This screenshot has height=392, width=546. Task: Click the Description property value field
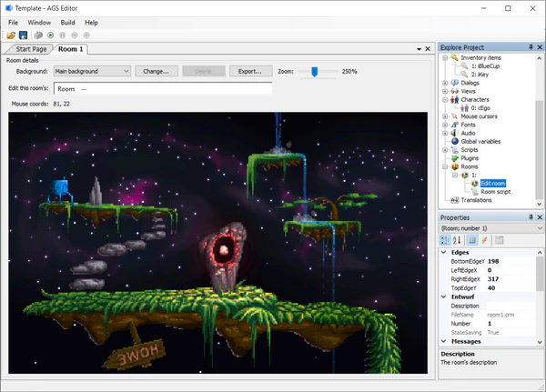click(x=510, y=306)
